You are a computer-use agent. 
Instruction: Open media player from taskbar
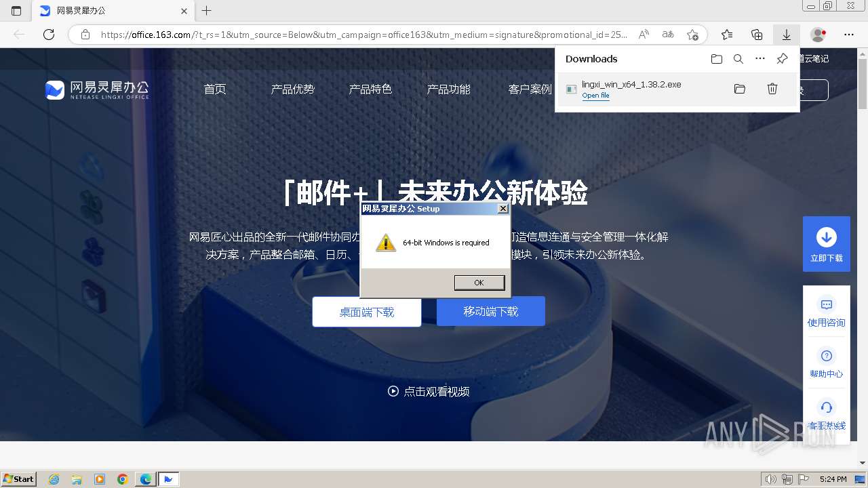(x=100, y=479)
